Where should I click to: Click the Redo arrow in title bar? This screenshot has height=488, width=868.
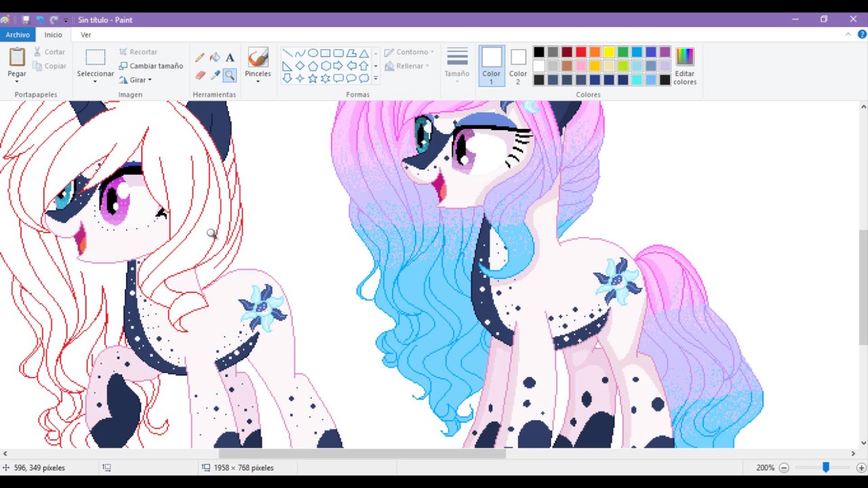pos(54,20)
